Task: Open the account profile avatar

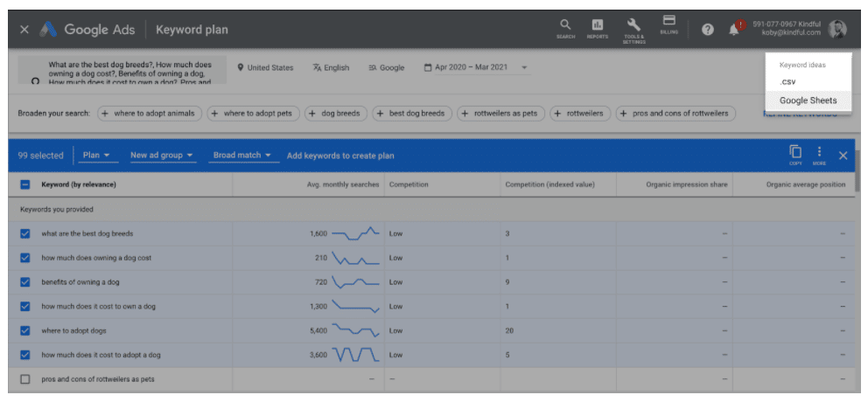Action: point(837,30)
